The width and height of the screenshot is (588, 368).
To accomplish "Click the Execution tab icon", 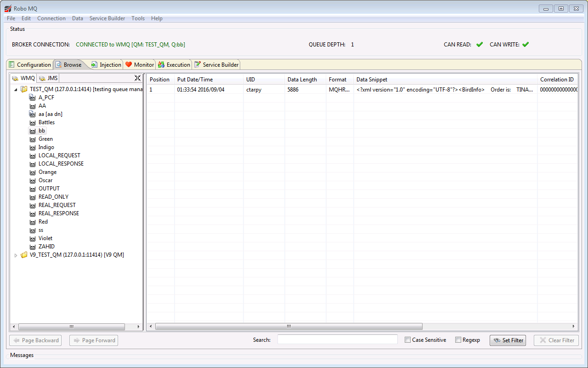I will 161,65.
